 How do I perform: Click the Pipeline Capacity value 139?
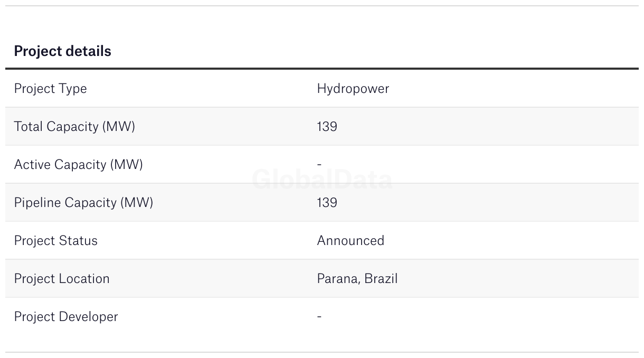pyautogui.click(x=327, y=203)
